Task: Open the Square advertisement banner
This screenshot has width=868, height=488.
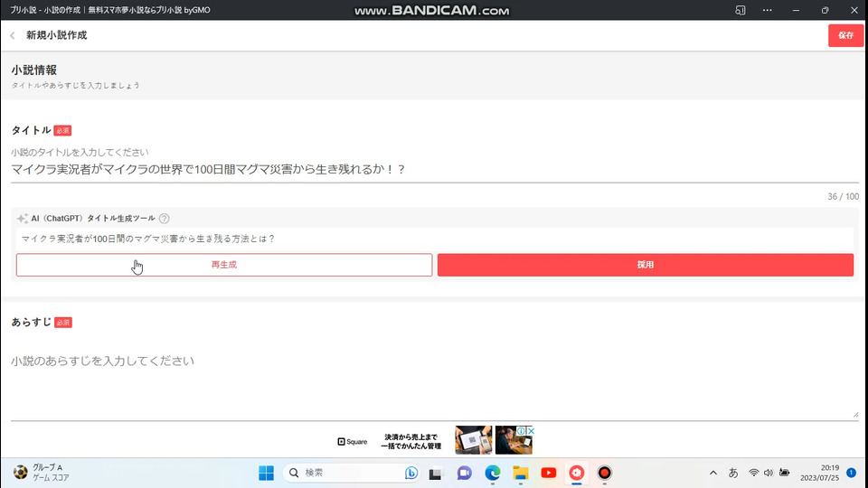Action: tap(435, 440)
